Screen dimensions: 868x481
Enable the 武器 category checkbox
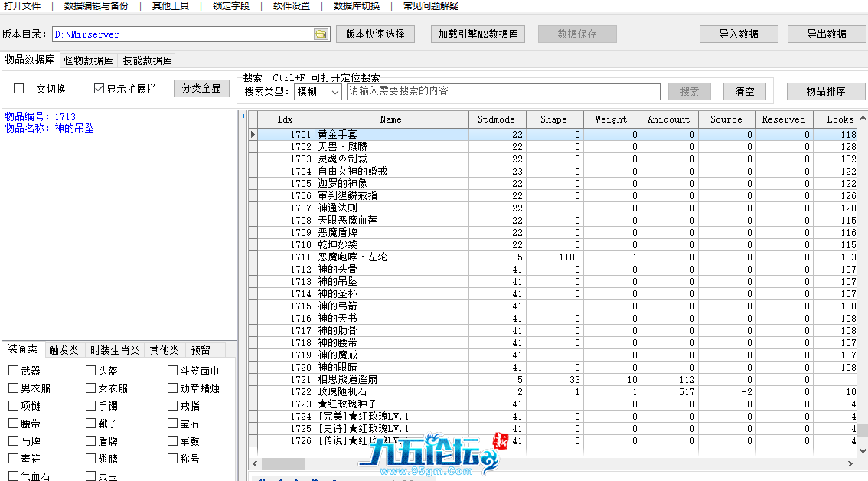[14, 371]
